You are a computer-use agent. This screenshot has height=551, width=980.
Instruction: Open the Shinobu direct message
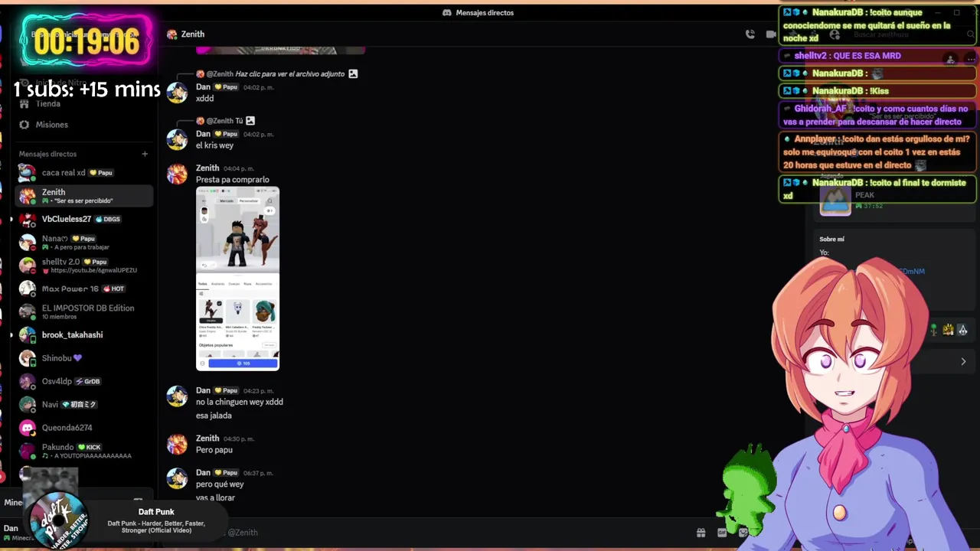pos(84,358)
